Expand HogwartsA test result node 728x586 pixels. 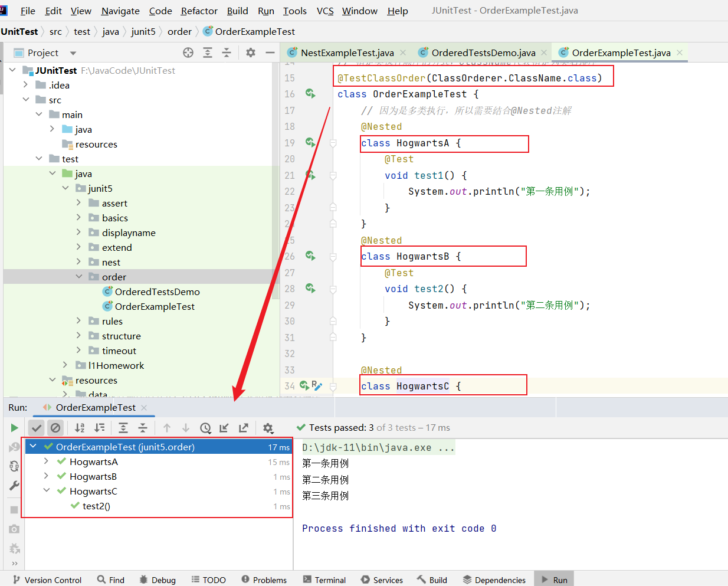(47, 461)
